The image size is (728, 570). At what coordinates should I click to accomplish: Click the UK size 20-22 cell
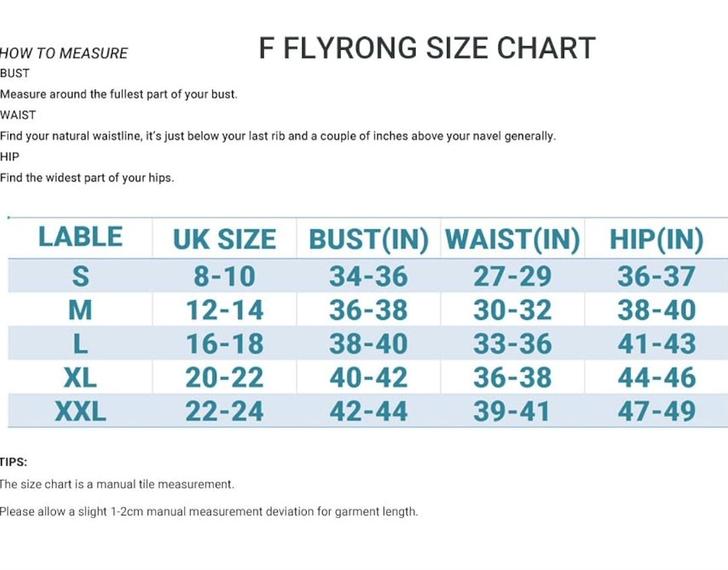pos(224,377)
